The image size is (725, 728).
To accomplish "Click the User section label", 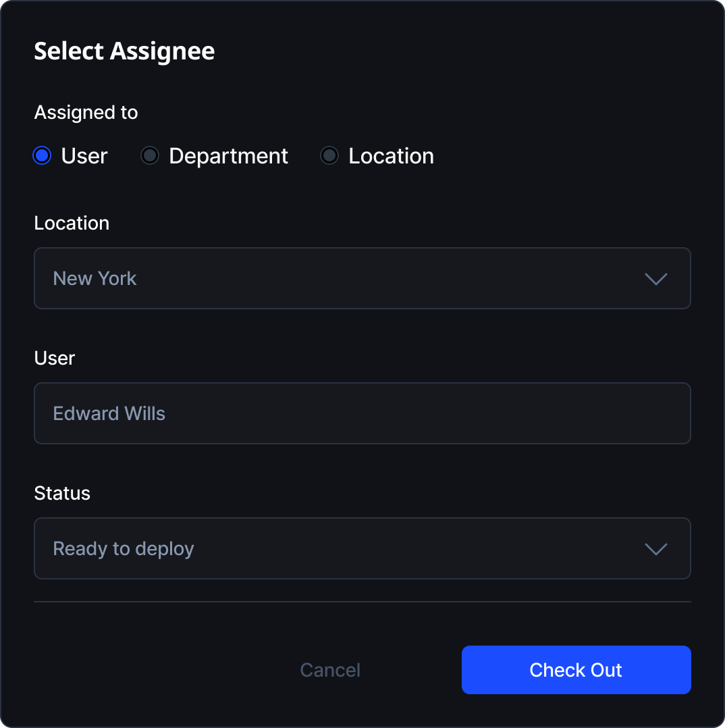I will (54, 358).
